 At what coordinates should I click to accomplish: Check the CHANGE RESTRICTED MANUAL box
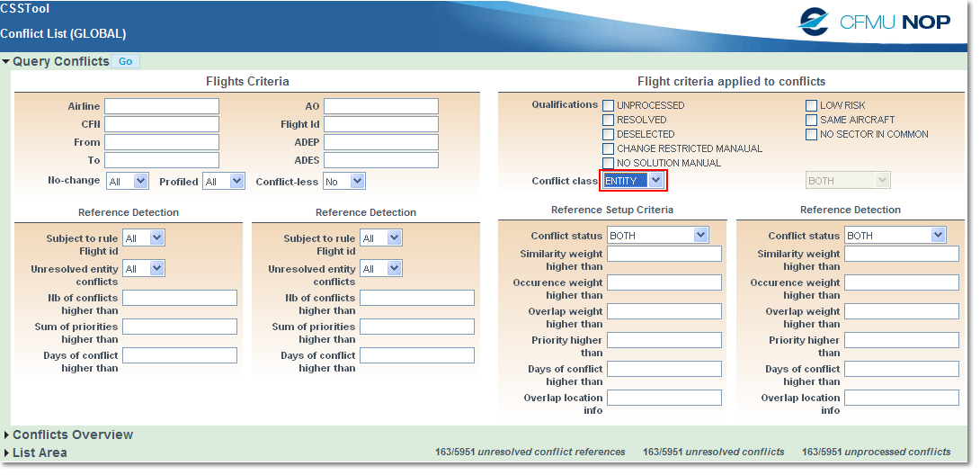click(x=609, y=148)
